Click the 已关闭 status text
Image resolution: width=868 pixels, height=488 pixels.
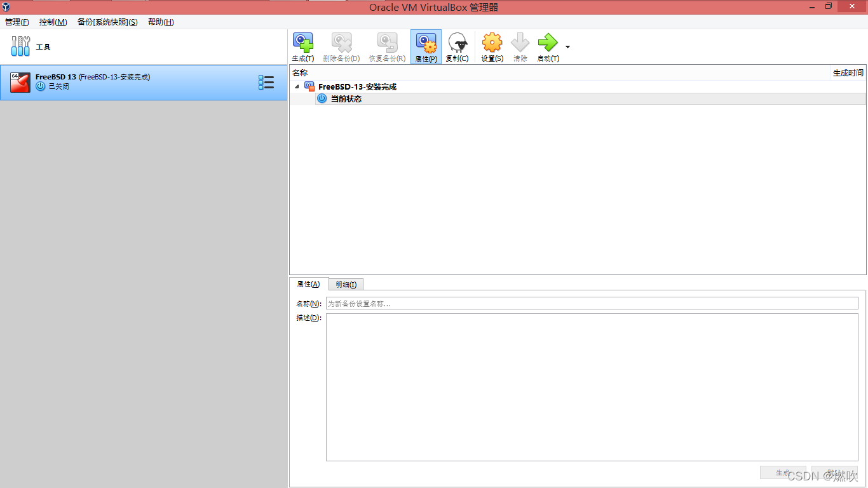(59, 86)
